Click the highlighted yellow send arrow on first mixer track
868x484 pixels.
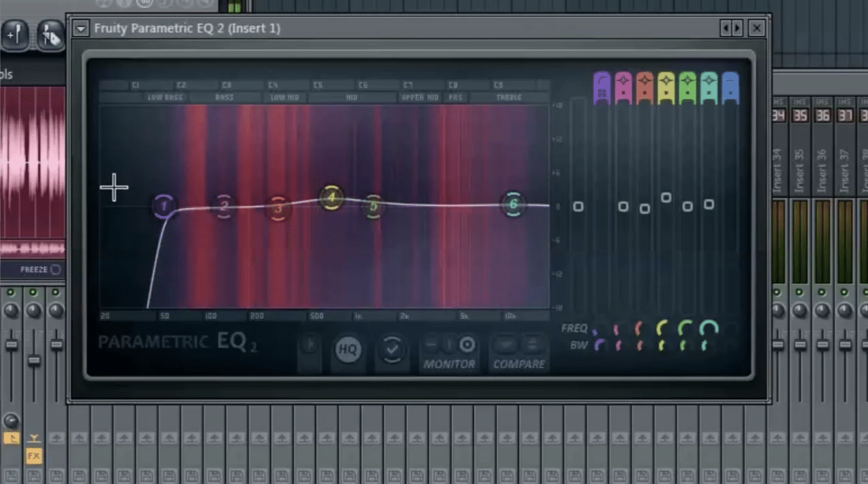(x=11, y=438)
